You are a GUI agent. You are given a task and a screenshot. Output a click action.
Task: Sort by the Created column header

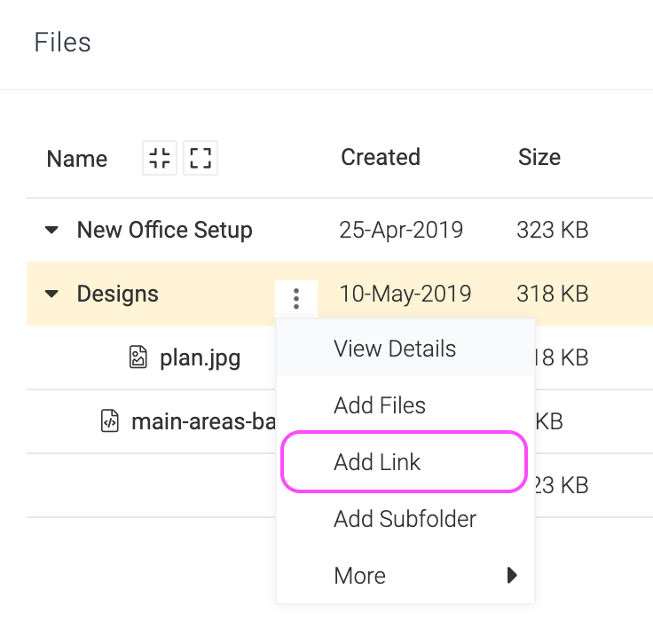tap(381, 157)
